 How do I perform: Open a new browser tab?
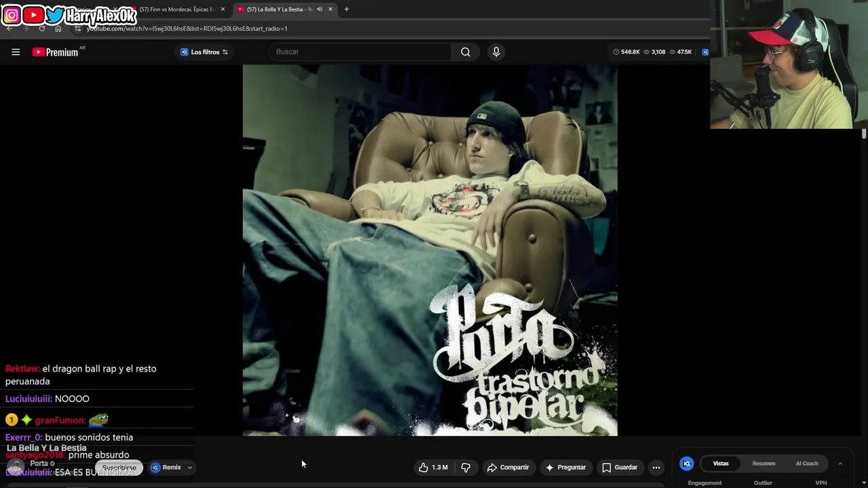pos(347,9)
